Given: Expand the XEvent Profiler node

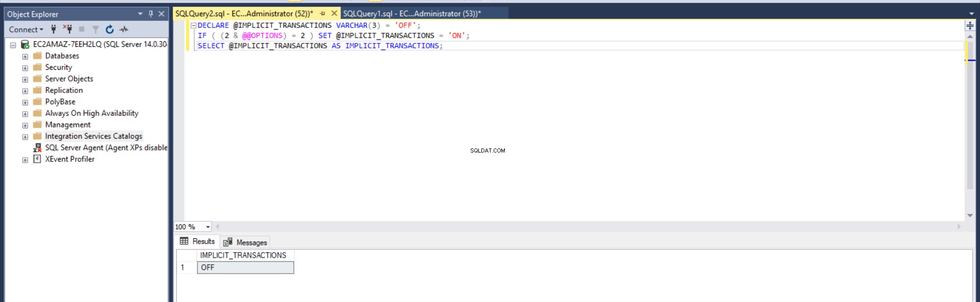Looking at the screenshot, I should tap(25, 160).
